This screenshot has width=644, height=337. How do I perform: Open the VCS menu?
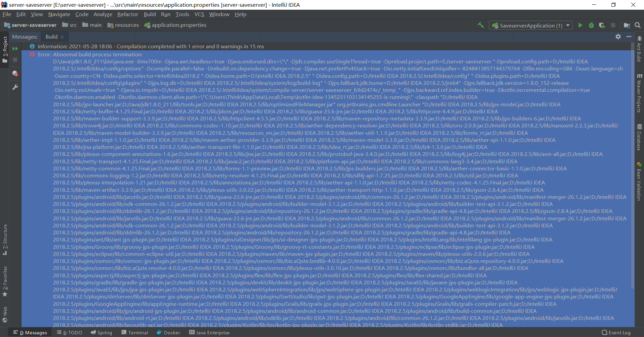coord(199,14)
